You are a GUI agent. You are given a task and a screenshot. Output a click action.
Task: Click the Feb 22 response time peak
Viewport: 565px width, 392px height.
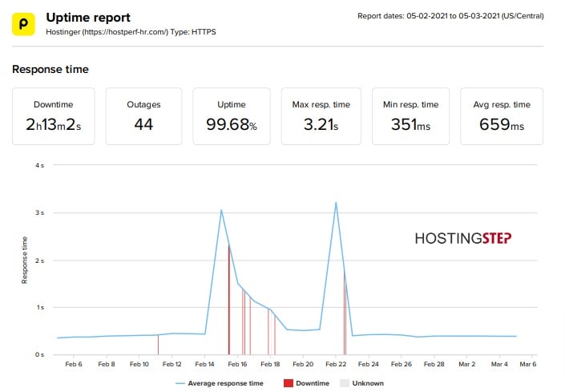tap(336, 203)
